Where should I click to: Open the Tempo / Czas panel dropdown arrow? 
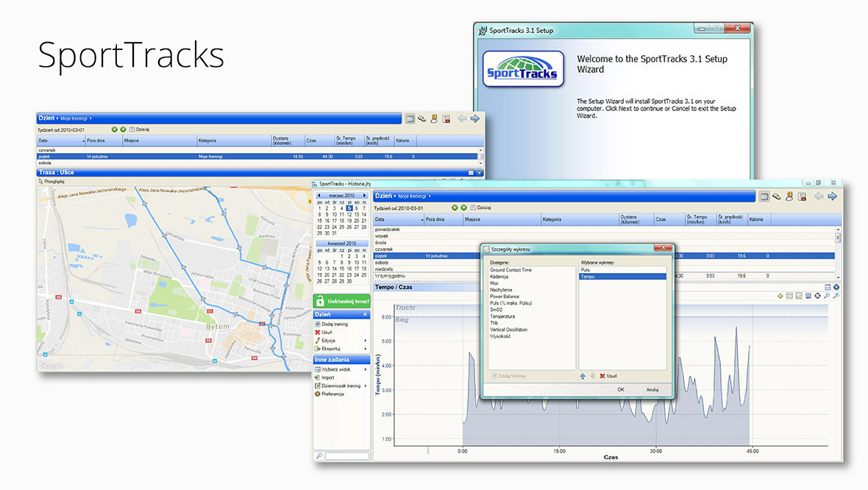pos(836,288)
